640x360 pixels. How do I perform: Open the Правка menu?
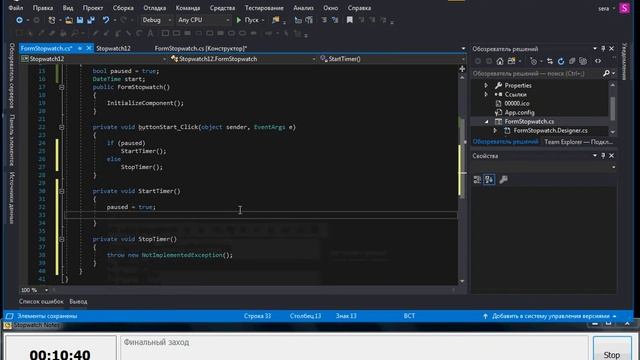tap(43, 8)
